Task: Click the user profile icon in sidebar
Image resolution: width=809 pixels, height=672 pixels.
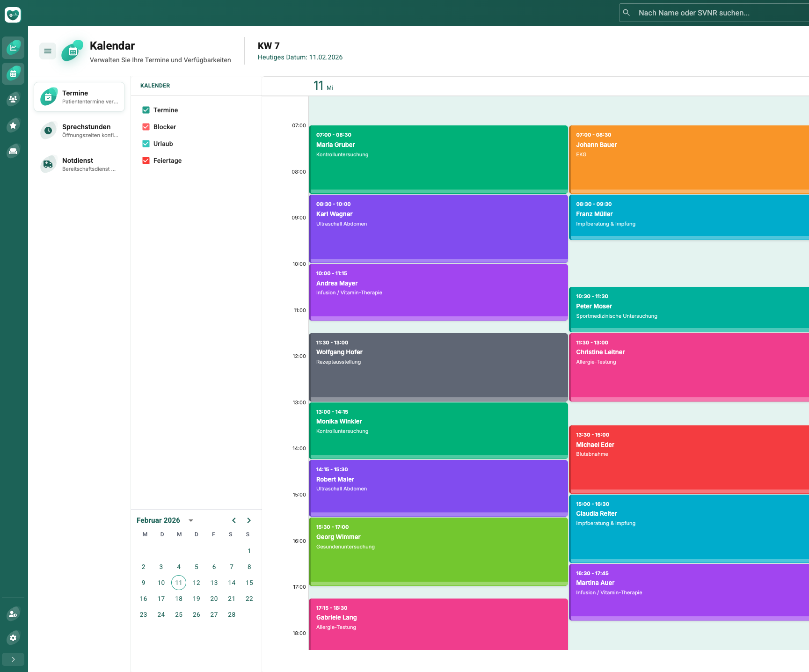Action: pos(13,614)
